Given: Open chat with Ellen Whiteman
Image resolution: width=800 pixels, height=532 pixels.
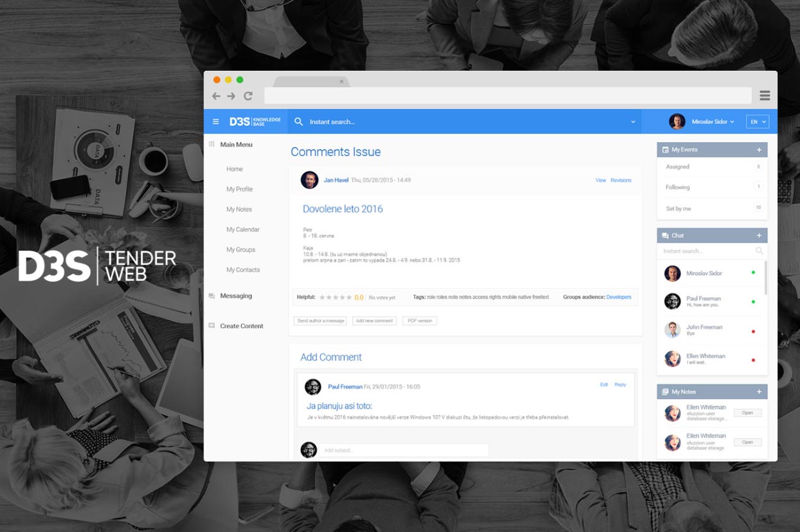Looking at the screenshot, I should tap(710, 359).
